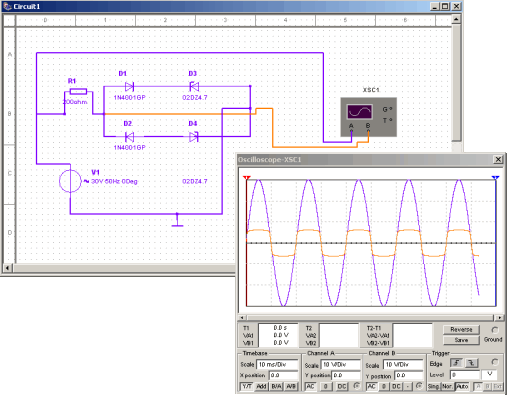Image resolution: width=511 pixels, height=395 pixels.
Task: Select Y/T timebase mode
Action: (x=247, y=386)
